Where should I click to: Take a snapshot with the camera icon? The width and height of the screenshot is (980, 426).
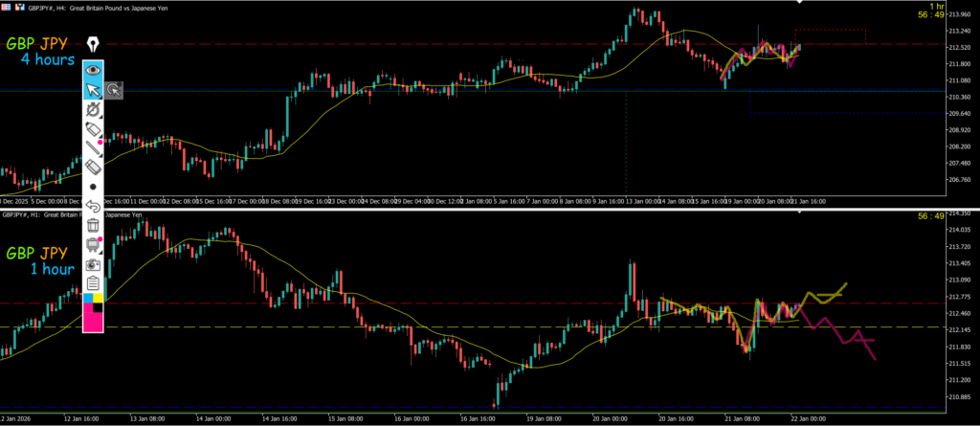point(93,264)
